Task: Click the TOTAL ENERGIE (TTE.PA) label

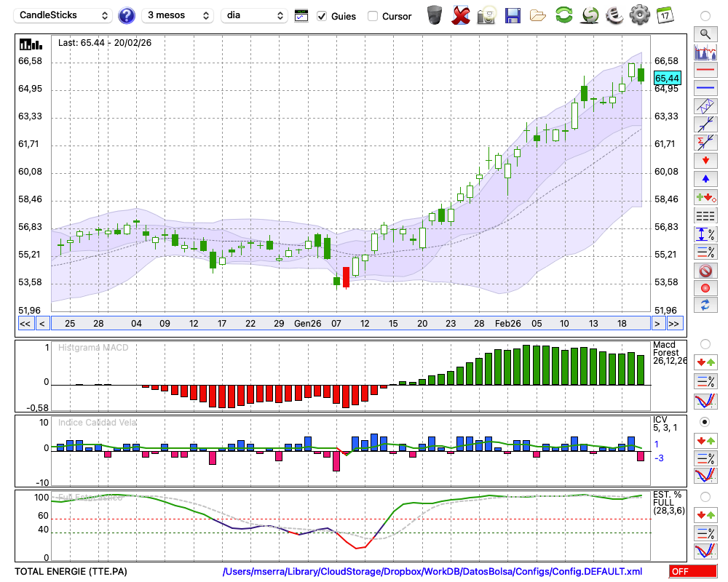Action: coord(71,571)
